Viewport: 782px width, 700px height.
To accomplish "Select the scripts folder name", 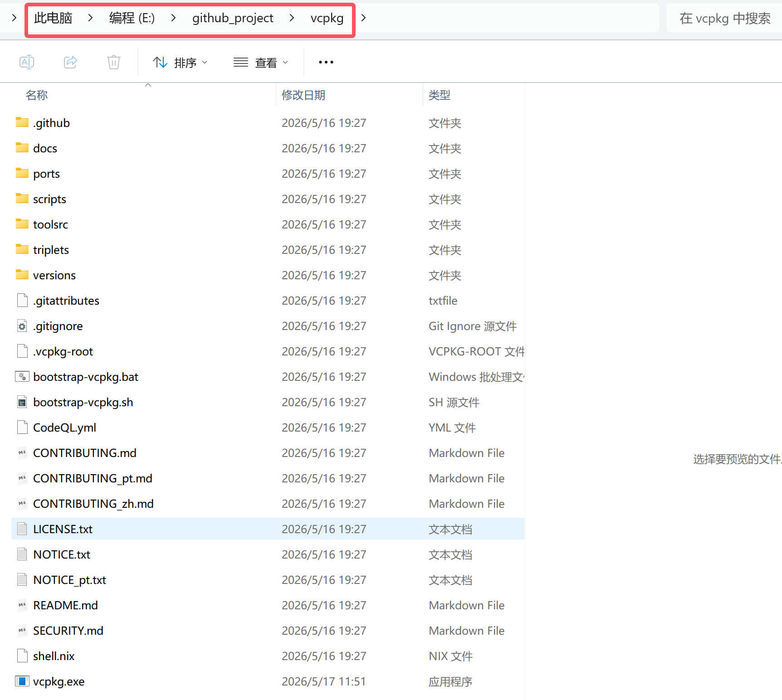I will click(49, 199).
